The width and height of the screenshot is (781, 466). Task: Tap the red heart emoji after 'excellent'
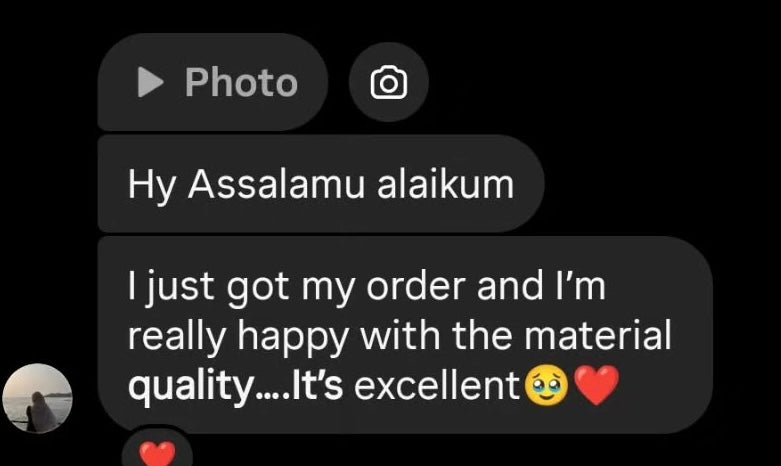[x=597, y=384]
